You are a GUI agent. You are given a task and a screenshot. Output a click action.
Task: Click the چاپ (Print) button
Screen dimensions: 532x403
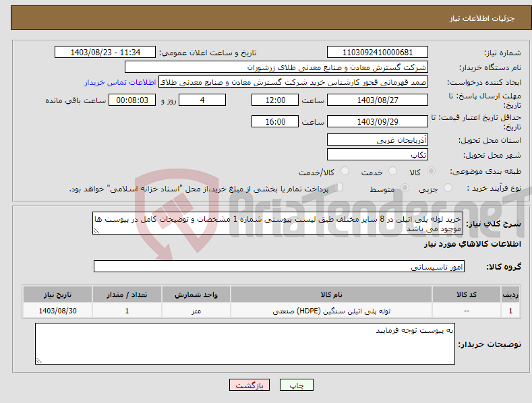[x=296, y=385]
